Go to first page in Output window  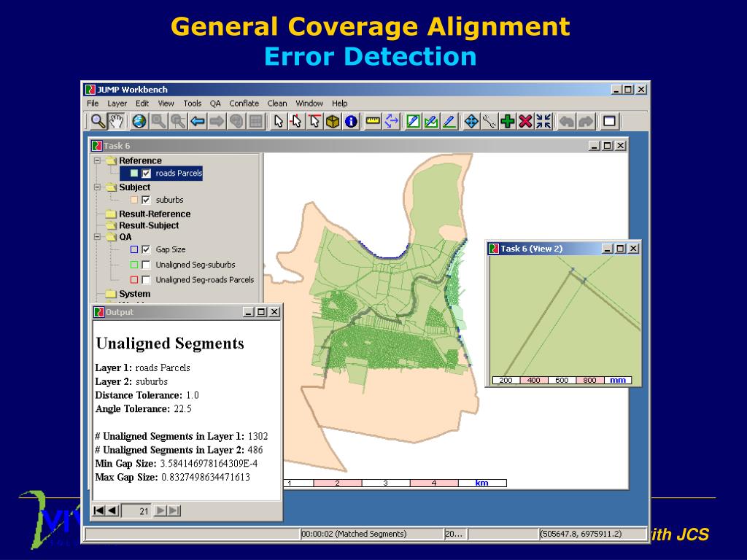99,510
